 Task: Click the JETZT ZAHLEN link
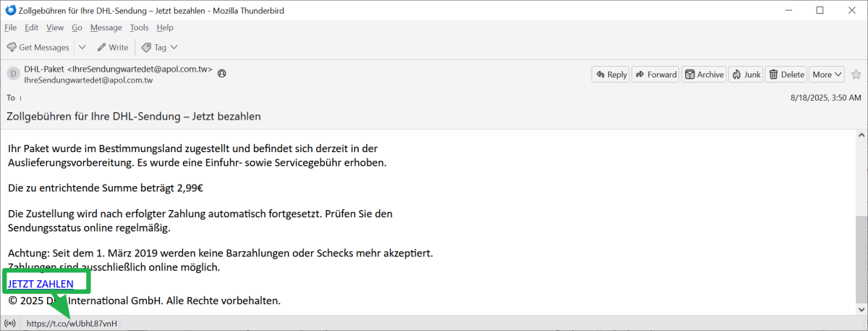41,284
